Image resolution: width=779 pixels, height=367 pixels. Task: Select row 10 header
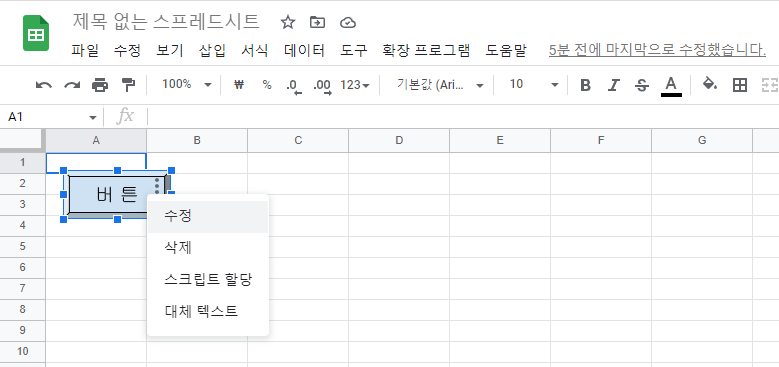point(22,352)
